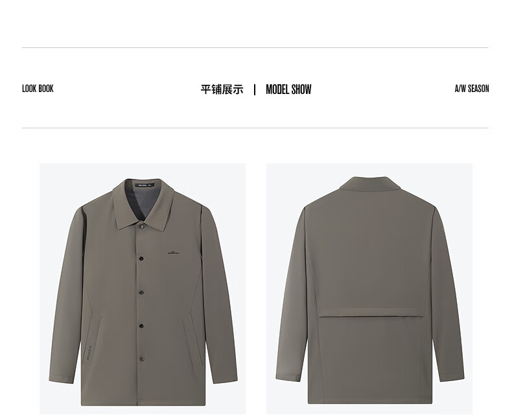Click the embroidered chest logo on the jacket
Image resolution: width=512 pixels, height=420 pixels.
174,253
